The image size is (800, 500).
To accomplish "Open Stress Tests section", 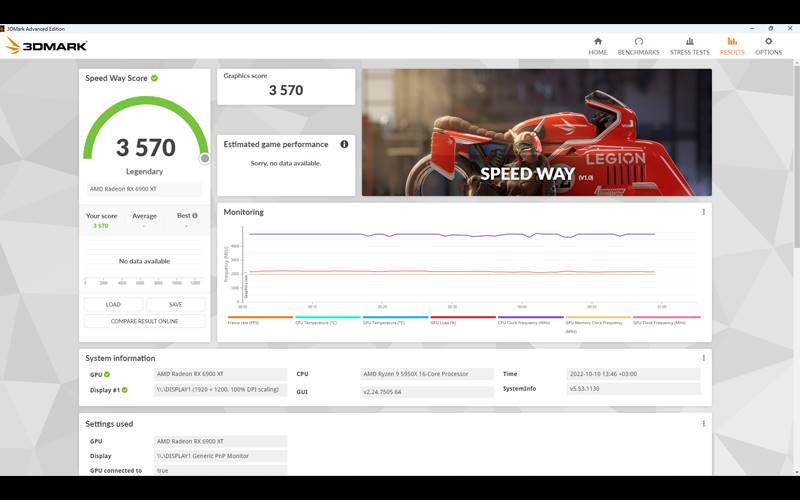I will pyautogui.click(x=689, y=46).
